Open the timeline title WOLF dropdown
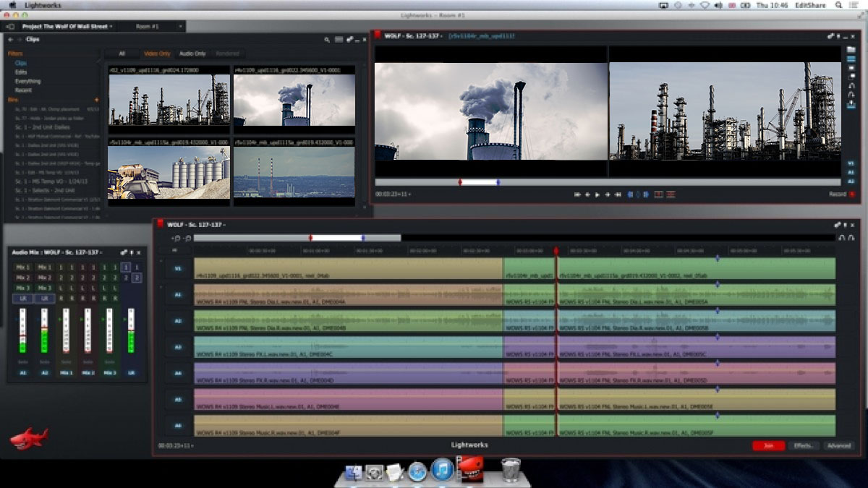Screen dimensions: 868x488 tap(196, 225)
